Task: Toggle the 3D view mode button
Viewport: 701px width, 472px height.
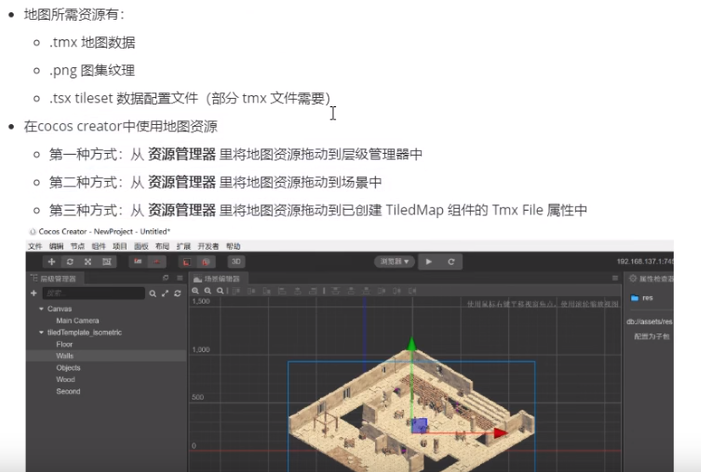Action: click(x=236, y=262)
